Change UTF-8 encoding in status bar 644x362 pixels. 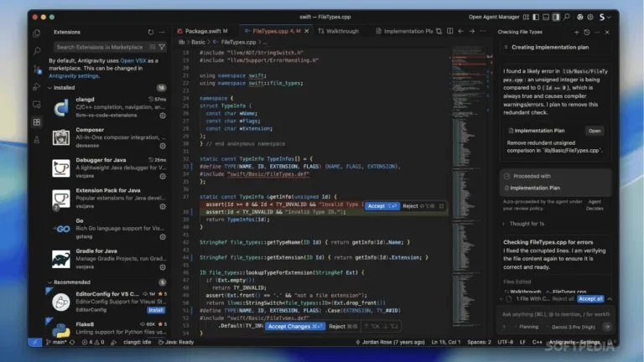(x=505, y=342)
